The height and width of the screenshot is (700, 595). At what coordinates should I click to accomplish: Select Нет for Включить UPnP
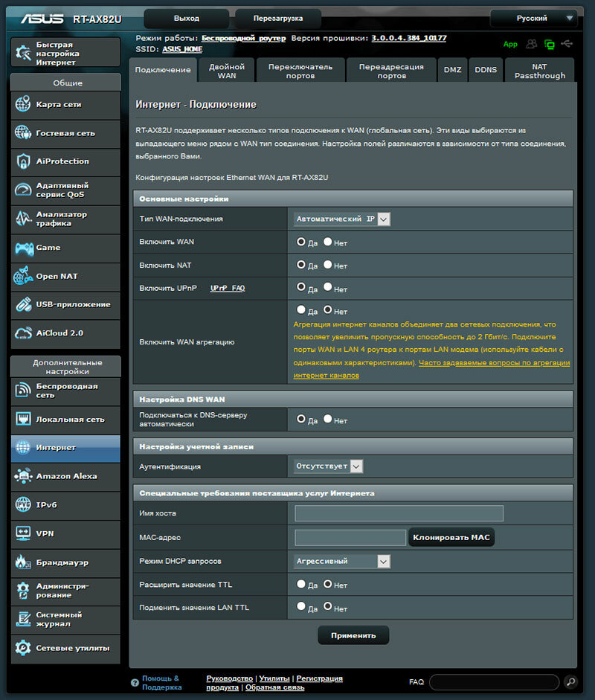pyautogui.click(x=328, y=287)
